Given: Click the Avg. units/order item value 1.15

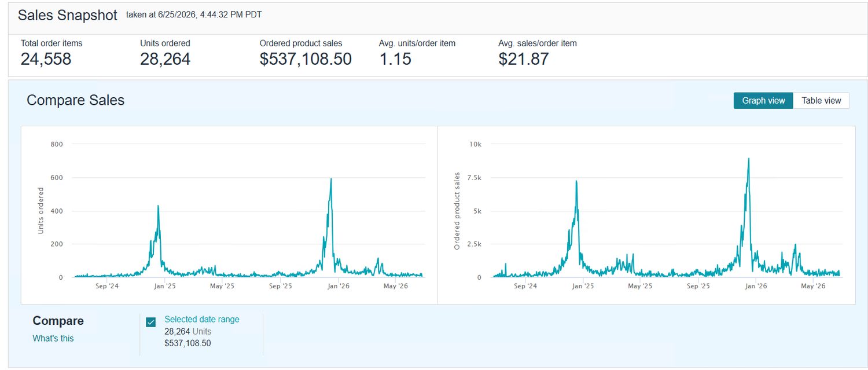Looking at the screenshot, I should (395, 59).
